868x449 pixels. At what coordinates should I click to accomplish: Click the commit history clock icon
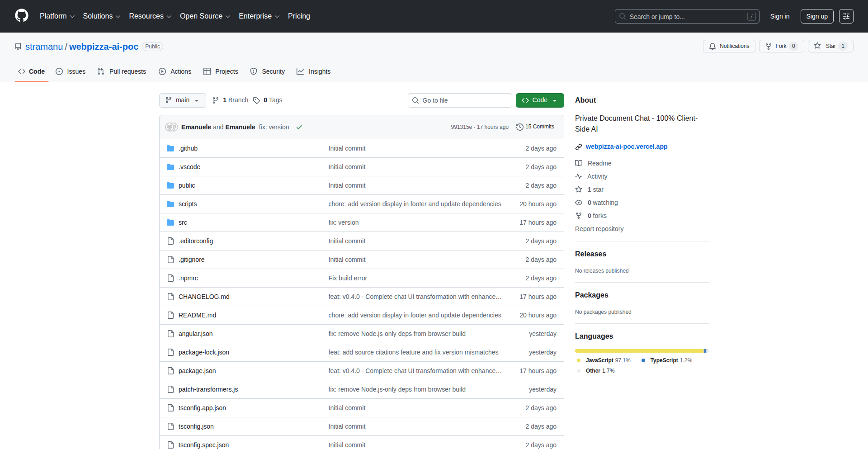(519, 127)
